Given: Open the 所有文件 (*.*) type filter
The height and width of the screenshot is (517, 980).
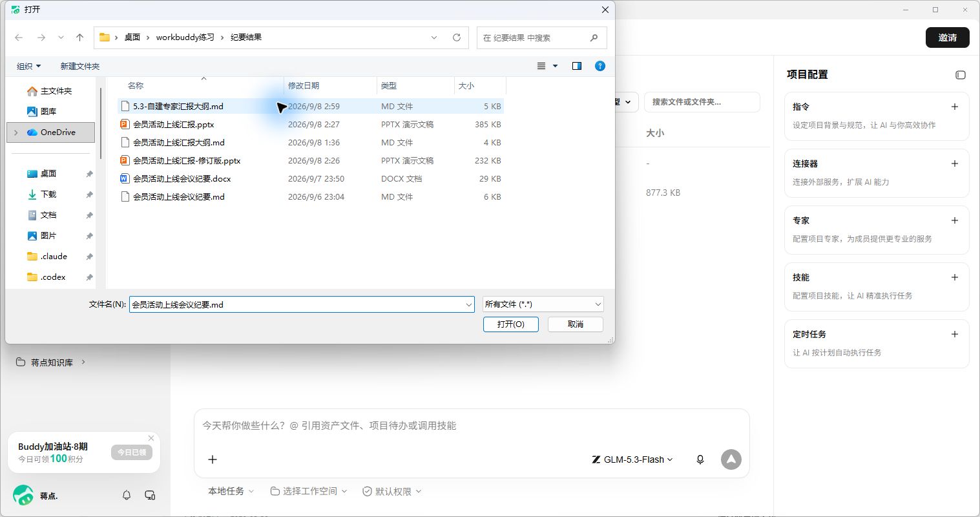Looking at the screenshot, I should pos(543,304).
